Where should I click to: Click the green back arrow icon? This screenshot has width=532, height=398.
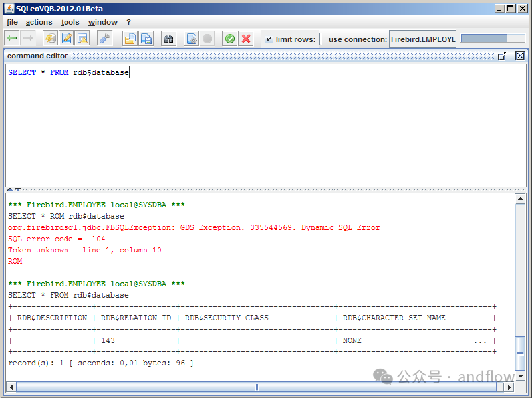(12, 39)
